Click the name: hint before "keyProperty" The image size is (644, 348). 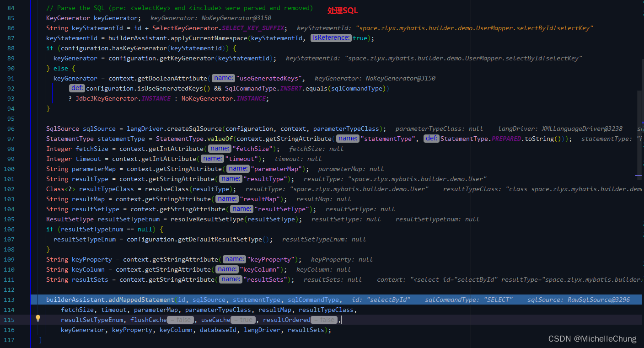(234, 259)
